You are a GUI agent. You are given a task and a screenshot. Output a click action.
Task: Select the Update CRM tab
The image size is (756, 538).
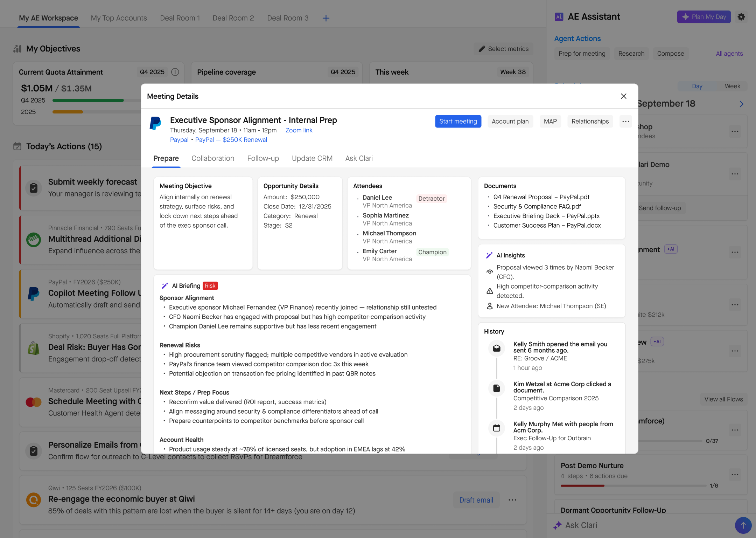pyautogui.click(x=312, y=158)
